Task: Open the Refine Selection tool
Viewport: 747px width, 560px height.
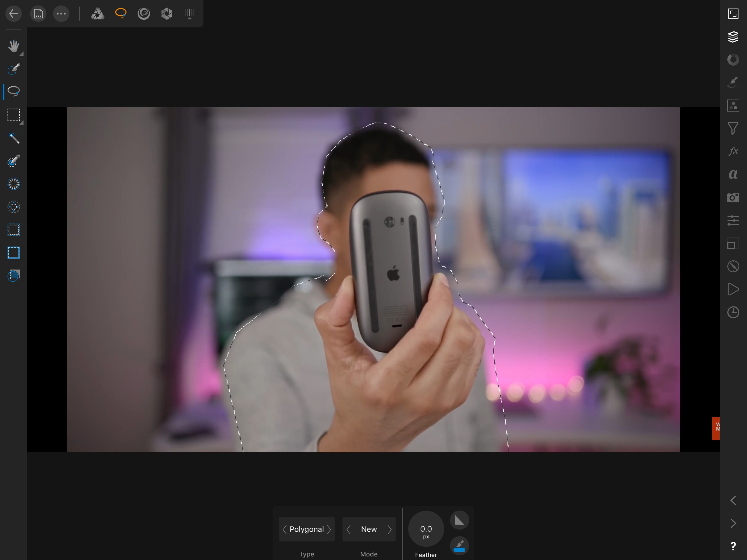Action: coord(14,161)
